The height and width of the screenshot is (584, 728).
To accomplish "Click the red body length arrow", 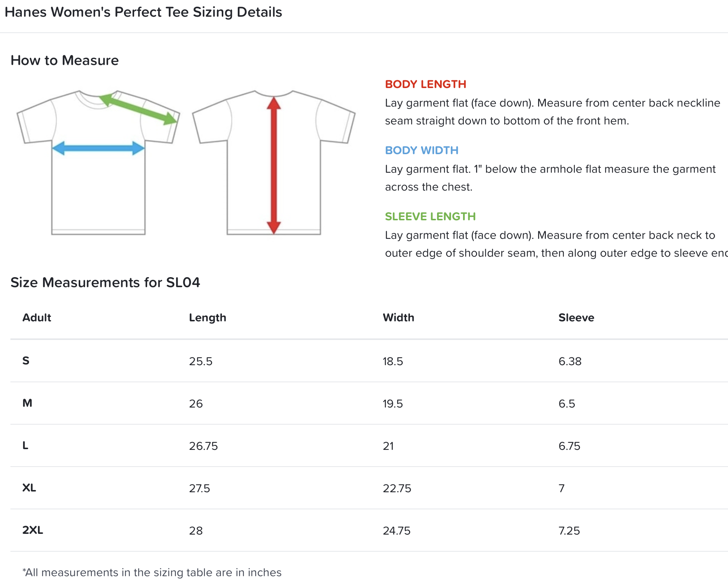I will pos(274,165).
